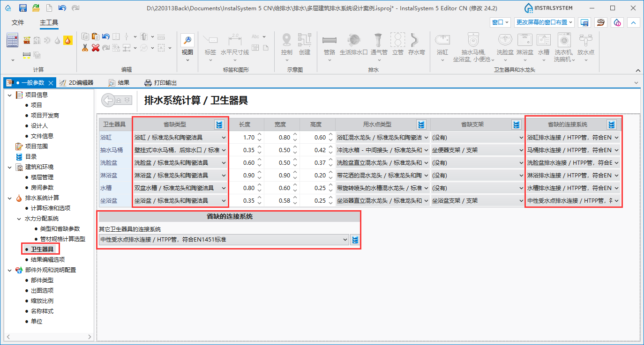Create new document from title bar icon
This screenshot has width=644, height=345.
(x=49, y=8)
